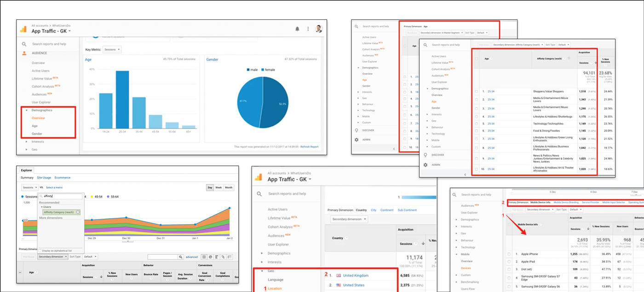Open the Secondary dimension: In-Market Segment dropdown
The image size is (644, 292).
coord(441,33)
